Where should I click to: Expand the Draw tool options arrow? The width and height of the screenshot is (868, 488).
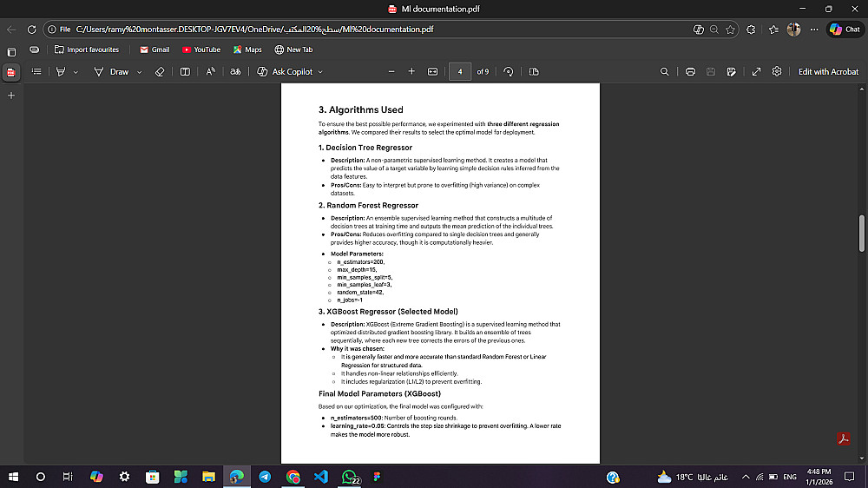point(140,72)
